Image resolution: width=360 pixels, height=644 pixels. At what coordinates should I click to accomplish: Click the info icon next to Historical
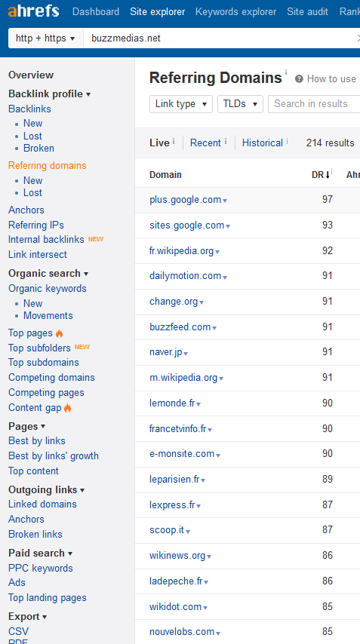click(x=287, y=141)
